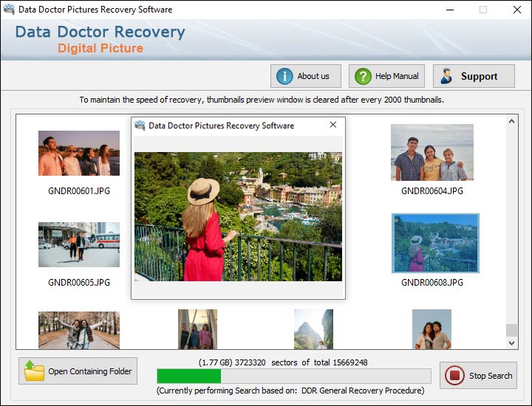Click the Support button label
Image resolution: width=532 pixels, height=406 pixels.
coord(479,76)
